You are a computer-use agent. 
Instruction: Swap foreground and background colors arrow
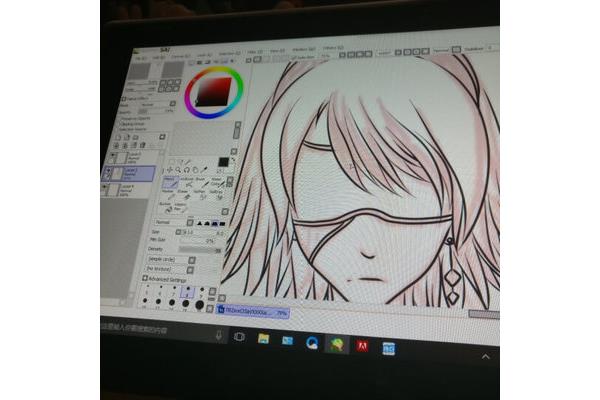pos(232,160)
